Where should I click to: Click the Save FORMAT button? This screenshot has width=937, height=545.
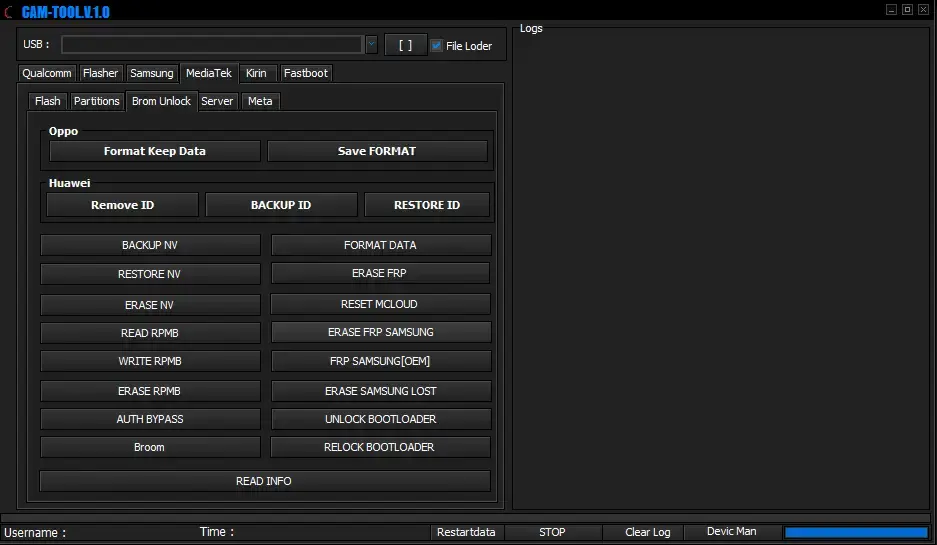tap(377, 151)
